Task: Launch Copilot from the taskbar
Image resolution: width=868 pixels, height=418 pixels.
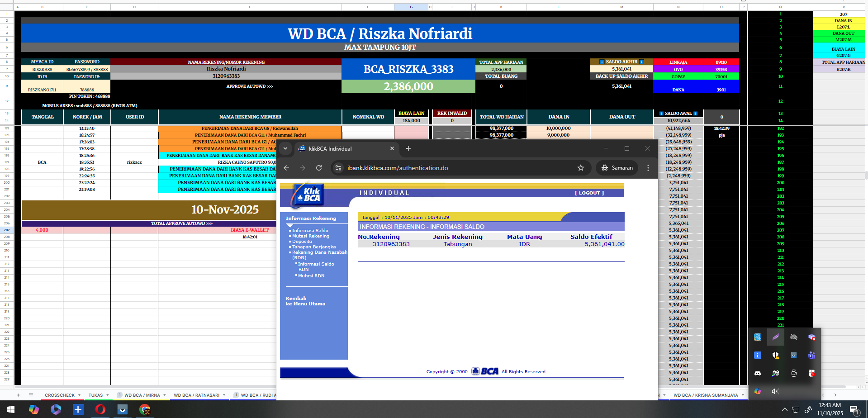Action: [x=34, y=409]
